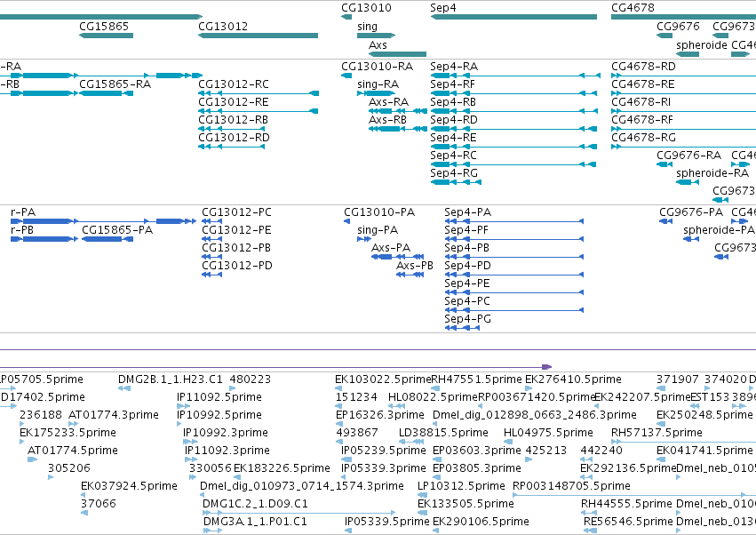Click the CG4678-RF transcript
756x535 pixels.
point(684,129)
